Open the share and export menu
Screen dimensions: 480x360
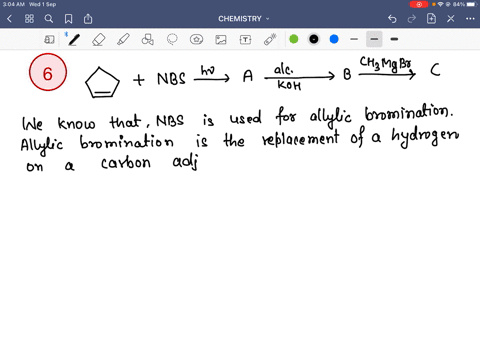pos(88,19)
